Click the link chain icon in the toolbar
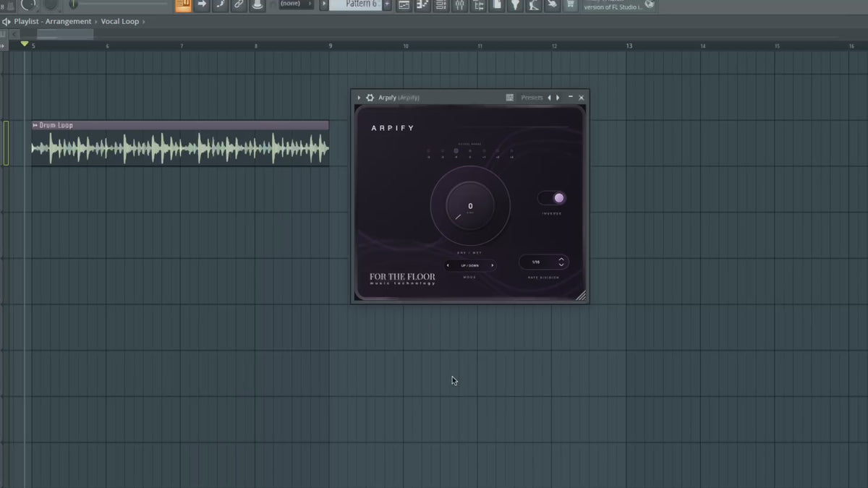Screen dimensions: 868x488 [x=239, y=5]
